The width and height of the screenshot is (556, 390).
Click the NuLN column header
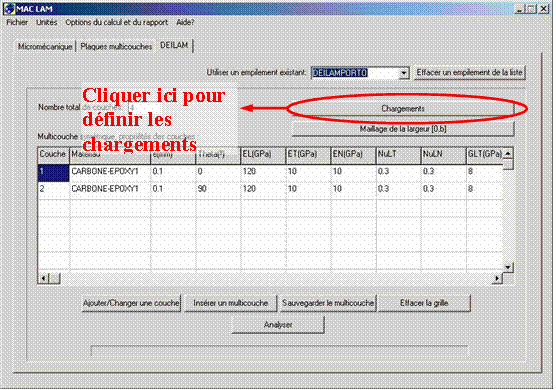pos(443,155)
